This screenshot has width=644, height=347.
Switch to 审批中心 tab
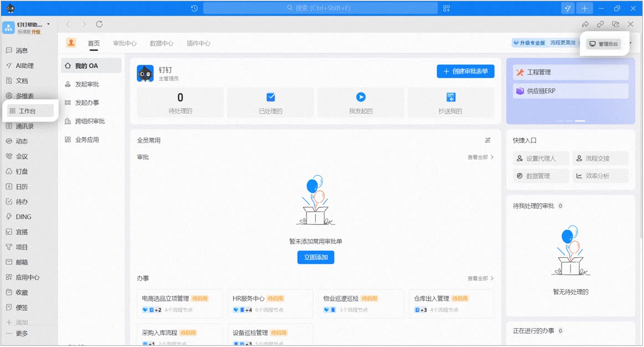pyautogui.click(x=125, y=43)
